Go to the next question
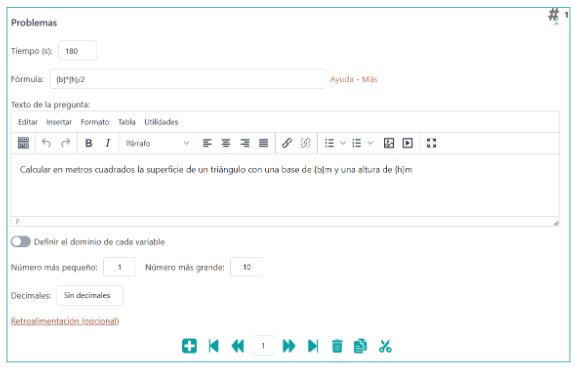575x367 pixels. (x=289, y=346)
